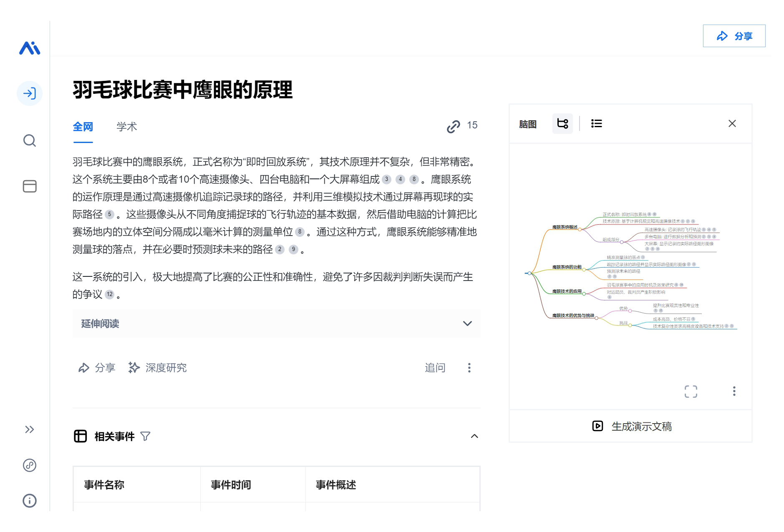This screenshot has width=784, height=532.
Task: Click the mind map root node
Action: 529,273
